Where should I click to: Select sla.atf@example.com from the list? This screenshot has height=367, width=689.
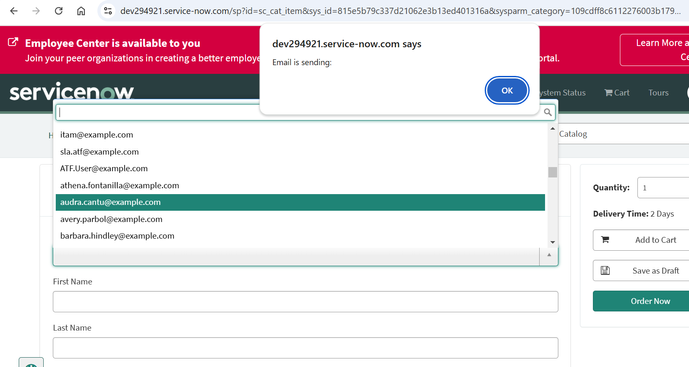tap(300, 152)
